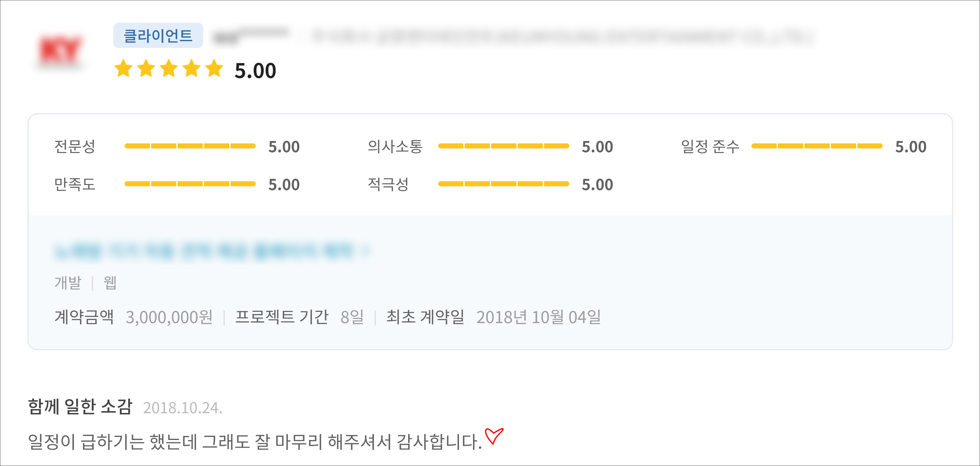Image resolution: width=980 pixels, height=466 pixels.
Task: Click the 함께 일한 소감 heading
Action: point(80,407)
